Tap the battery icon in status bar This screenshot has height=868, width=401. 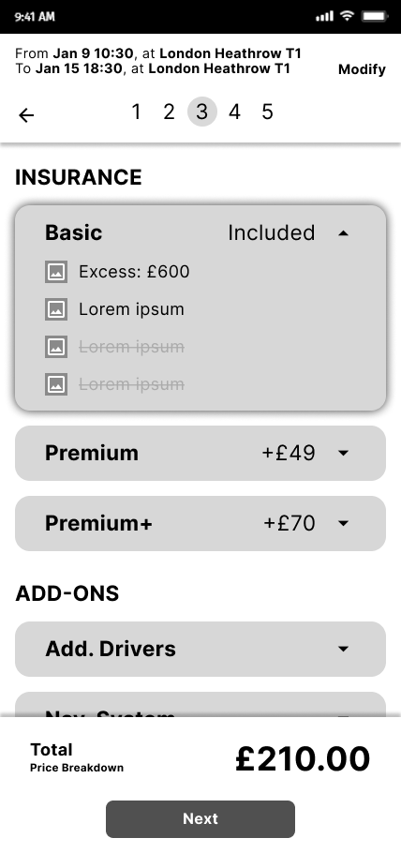point(375,16)
